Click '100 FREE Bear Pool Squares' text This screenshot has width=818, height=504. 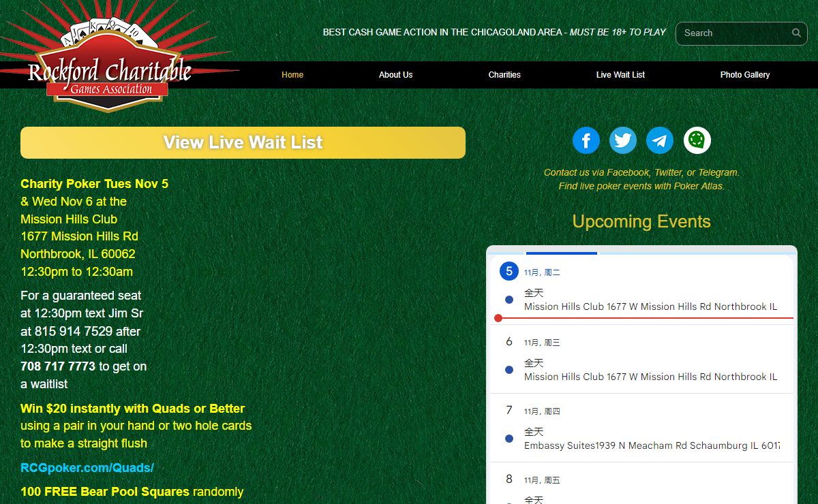tap(105, 492)
